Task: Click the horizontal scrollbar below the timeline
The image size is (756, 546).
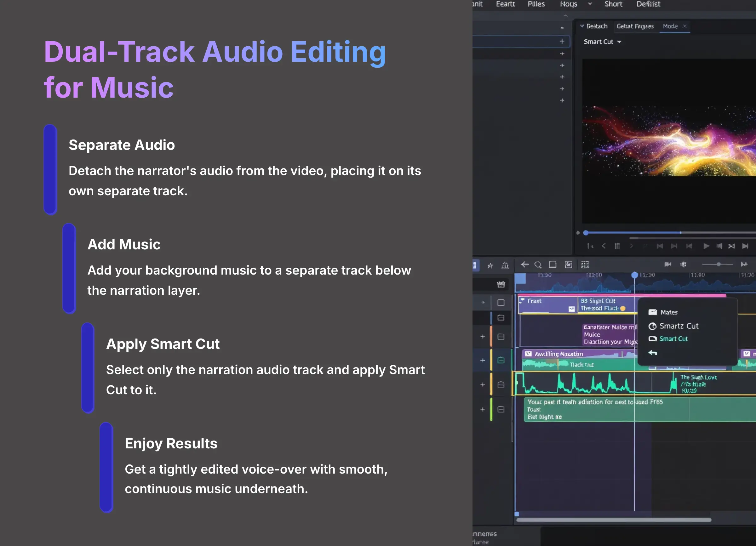Action: [x=613, y=520]
